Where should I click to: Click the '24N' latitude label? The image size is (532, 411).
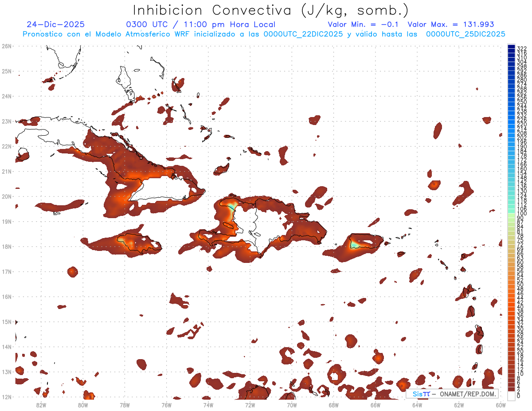pos(7,96)
